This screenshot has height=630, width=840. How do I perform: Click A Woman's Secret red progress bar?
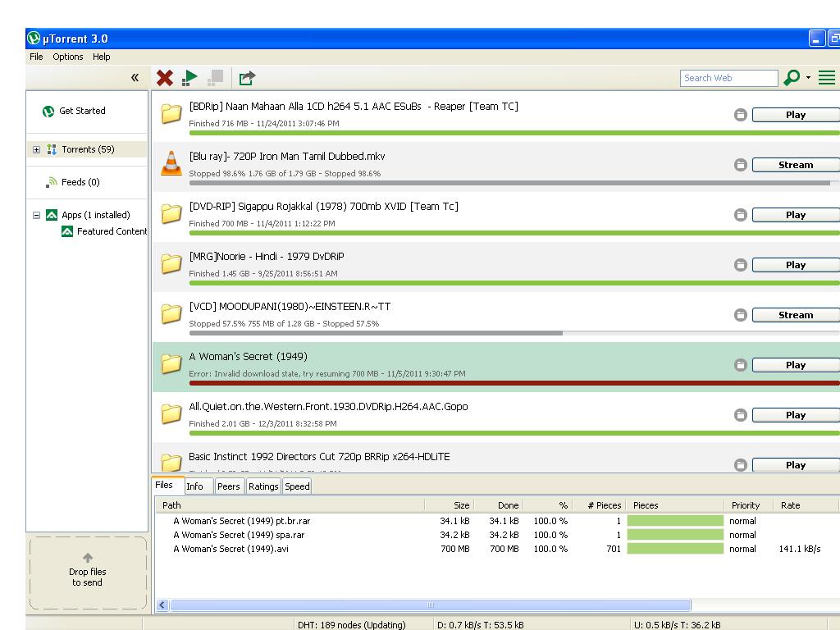[x=514, y=383]
